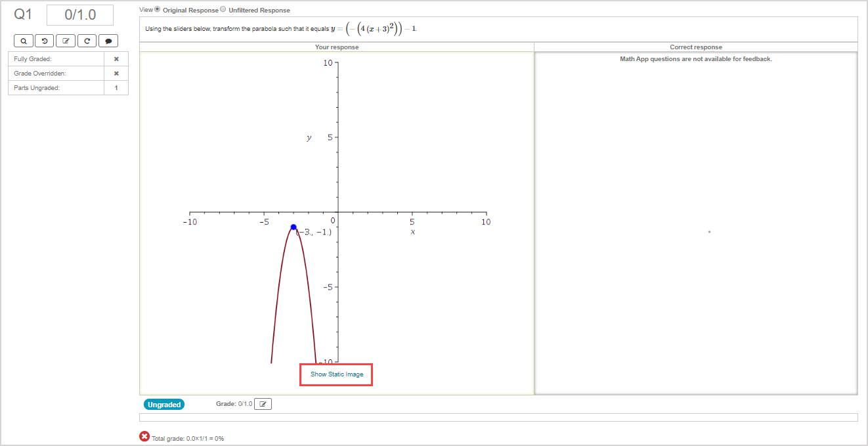Click the blue vertex point on the parabola
This screenshot has width=868, height=446.
[293, 227]
